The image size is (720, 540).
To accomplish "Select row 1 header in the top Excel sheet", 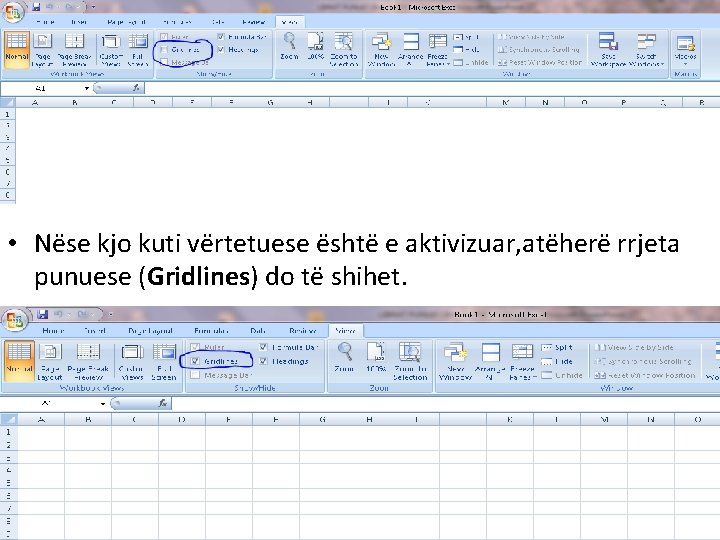I will tap(7, 114).
